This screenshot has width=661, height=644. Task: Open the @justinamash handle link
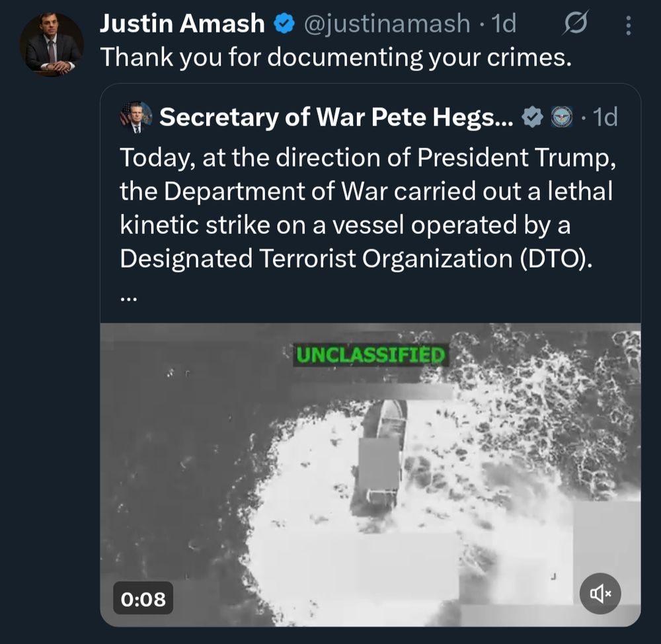(x=387, y=24)
